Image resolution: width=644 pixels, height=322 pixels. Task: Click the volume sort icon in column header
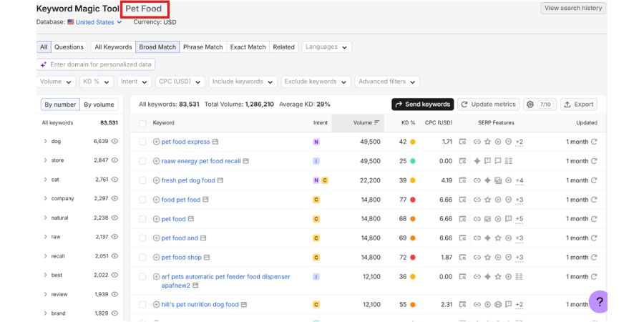[377, 122]
